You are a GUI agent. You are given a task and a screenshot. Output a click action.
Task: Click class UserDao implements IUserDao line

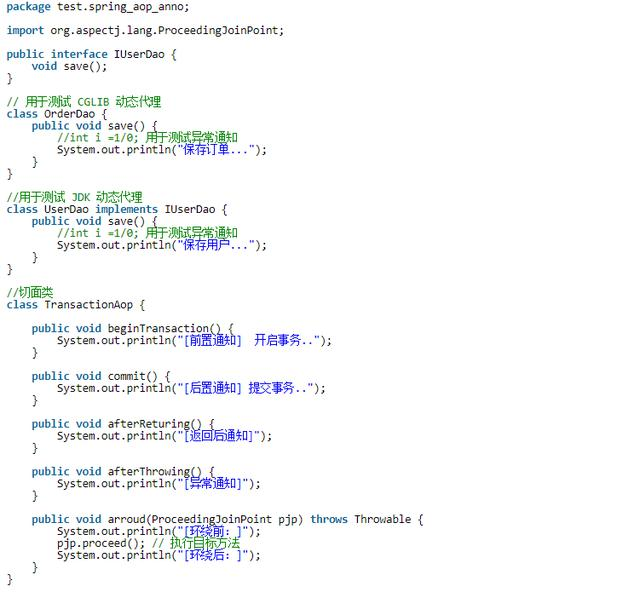coord(117,209)
